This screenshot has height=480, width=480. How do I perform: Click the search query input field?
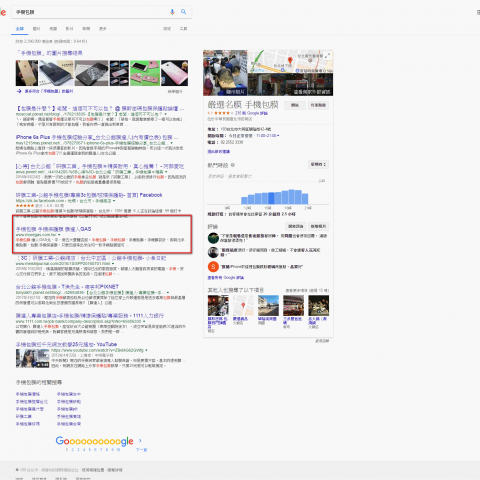click(x=90, y=12)
